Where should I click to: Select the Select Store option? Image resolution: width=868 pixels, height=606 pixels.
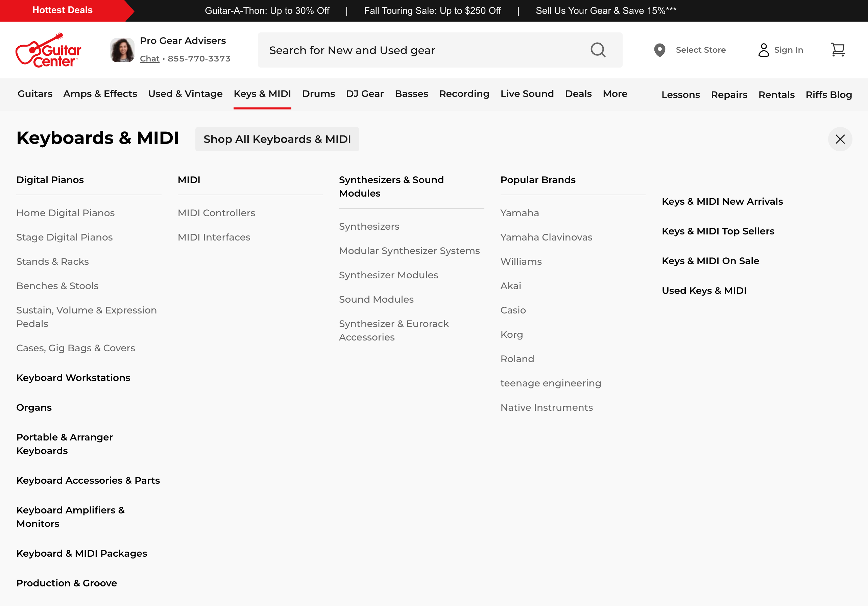(701, 50)
